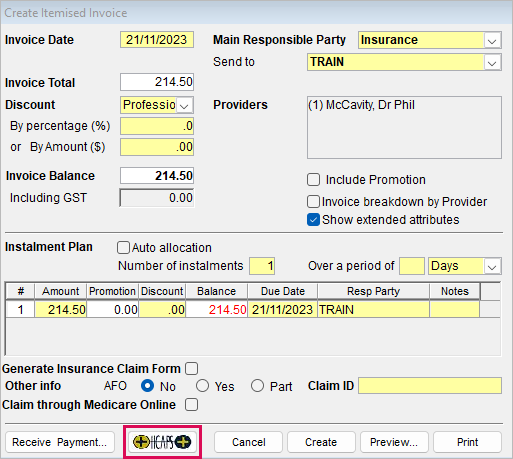Open Main Responsible Party dropdown
This screenshot has height=459, width=513.
click(492, 40)
